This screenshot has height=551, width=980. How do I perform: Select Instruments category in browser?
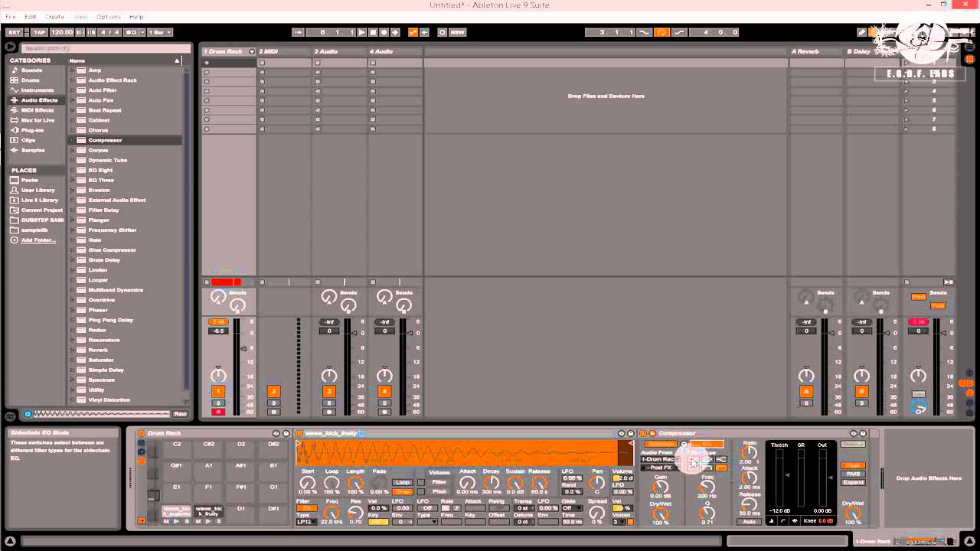pyautogui.click(x=37, y=90)
